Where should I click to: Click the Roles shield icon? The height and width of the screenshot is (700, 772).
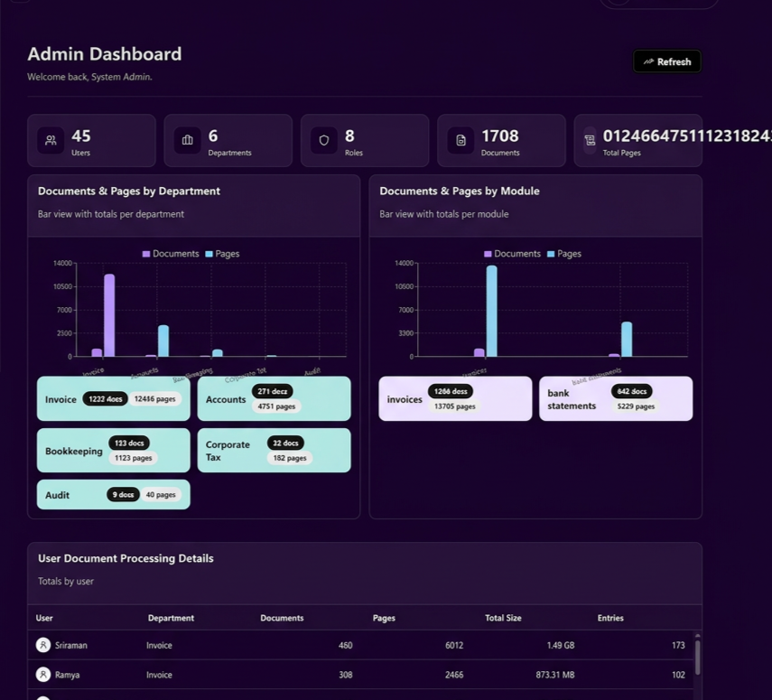click(x=323, y=141)
